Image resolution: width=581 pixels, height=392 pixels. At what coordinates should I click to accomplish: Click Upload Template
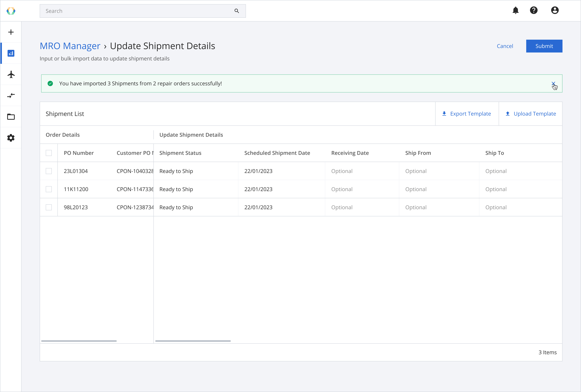[x=531, y=113]
